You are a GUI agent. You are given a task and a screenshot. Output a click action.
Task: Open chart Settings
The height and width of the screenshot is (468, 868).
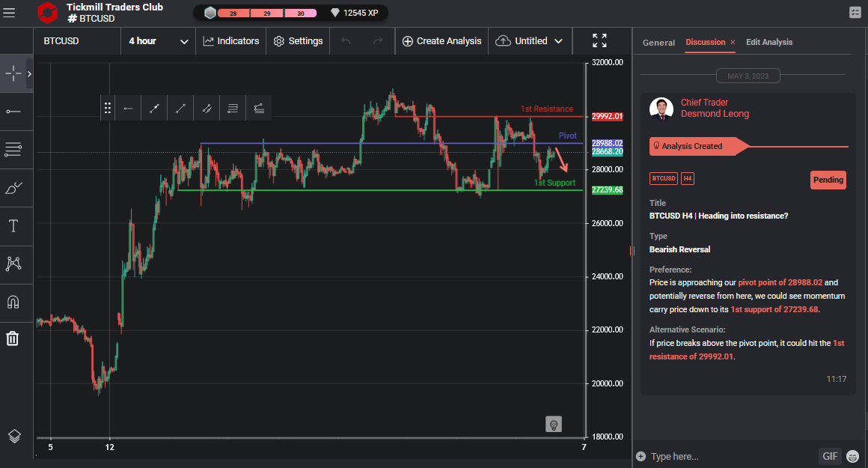(298, 41)
